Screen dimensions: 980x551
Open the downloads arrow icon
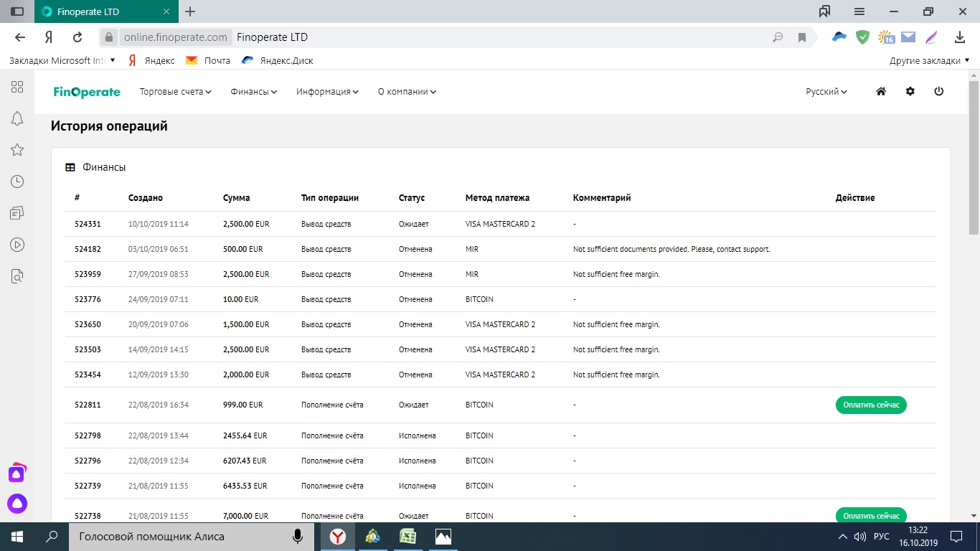(x=960, y=37)
